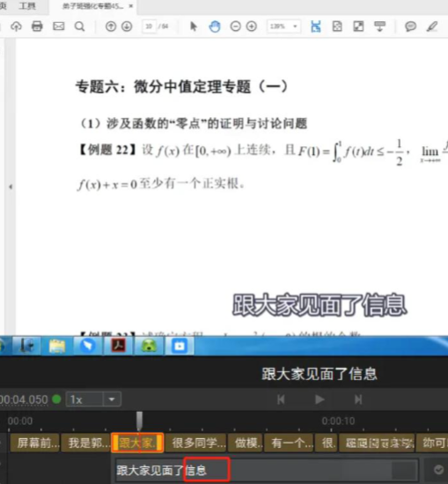Switch to the PDF document tab
This screenshot has width=448, height=484.
[92, 6]
